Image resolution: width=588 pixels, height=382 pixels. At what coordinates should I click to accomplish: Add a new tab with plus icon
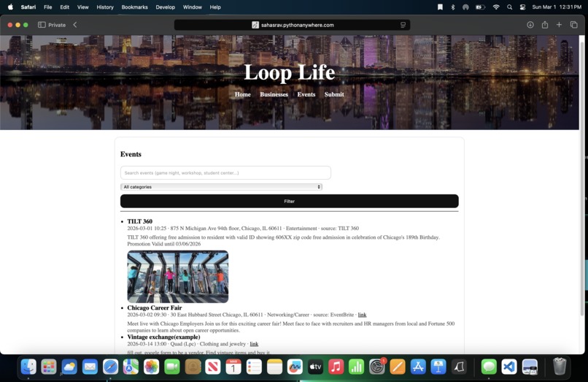(x=559, y=25)
